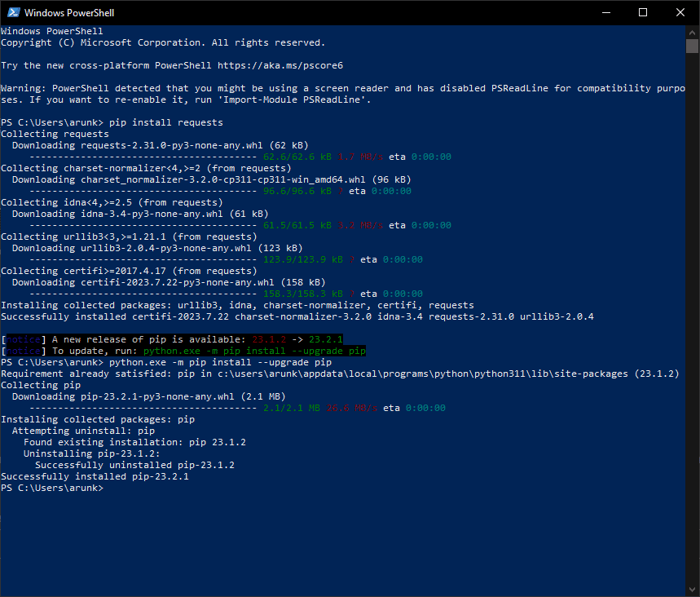700x597 pixels.
Task: Click the final 'PS C:\Users\arunk>' prompt
Action: point(52,488)
